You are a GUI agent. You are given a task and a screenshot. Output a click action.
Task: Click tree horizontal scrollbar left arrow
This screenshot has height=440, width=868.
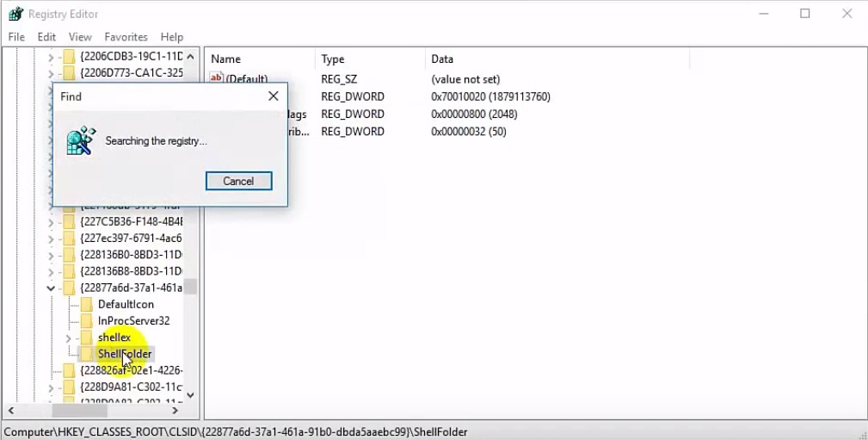click(10, 411)
